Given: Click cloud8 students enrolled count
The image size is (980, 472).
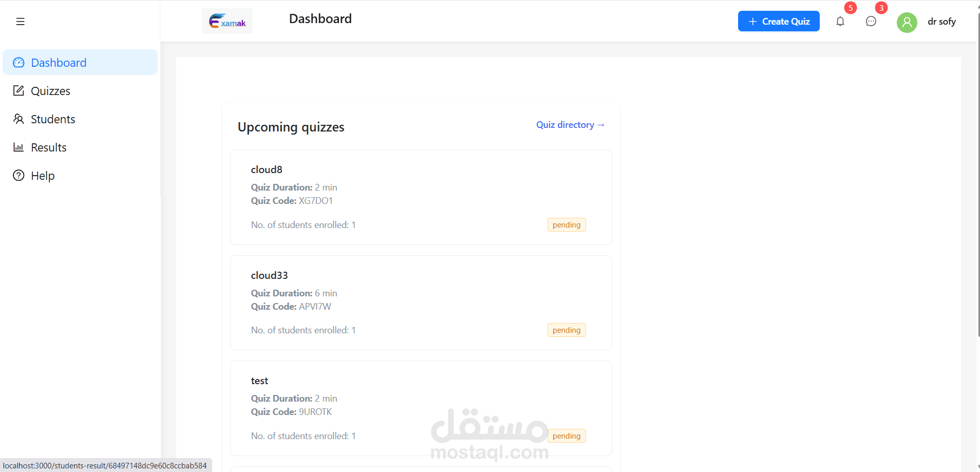Looking at the screenshot, I should click(303, 225).
